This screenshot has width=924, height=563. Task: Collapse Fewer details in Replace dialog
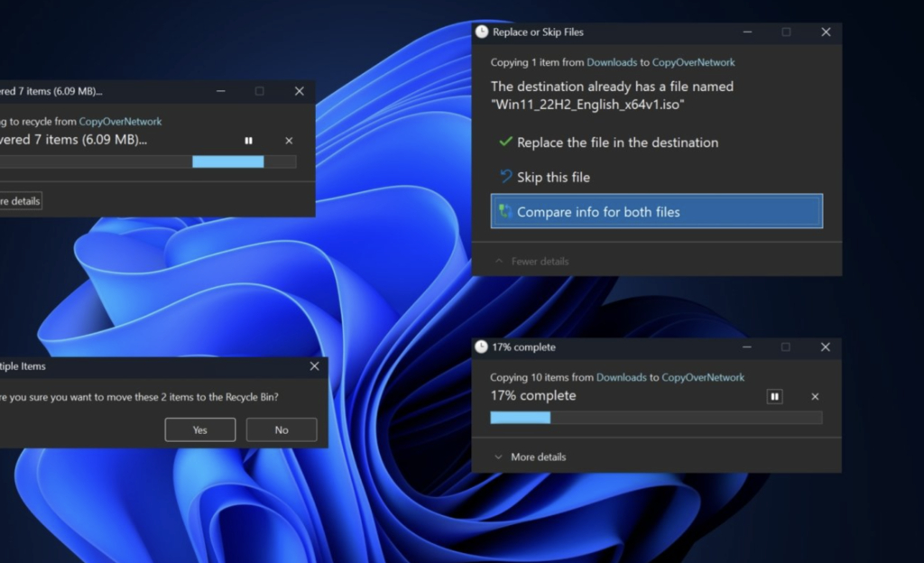(530, 261)
